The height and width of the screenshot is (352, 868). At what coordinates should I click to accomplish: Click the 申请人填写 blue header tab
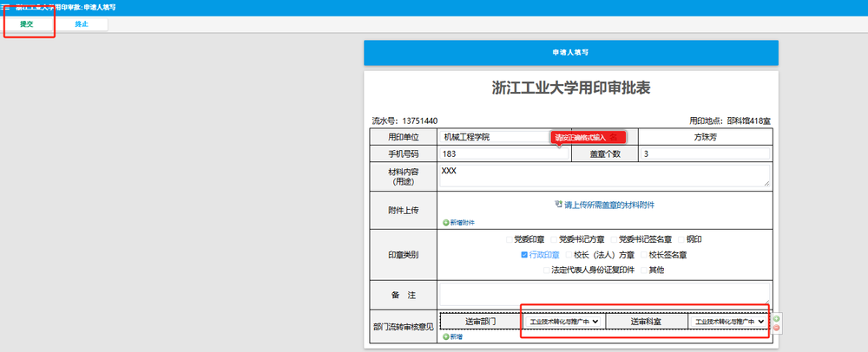[x=570, y=53]
